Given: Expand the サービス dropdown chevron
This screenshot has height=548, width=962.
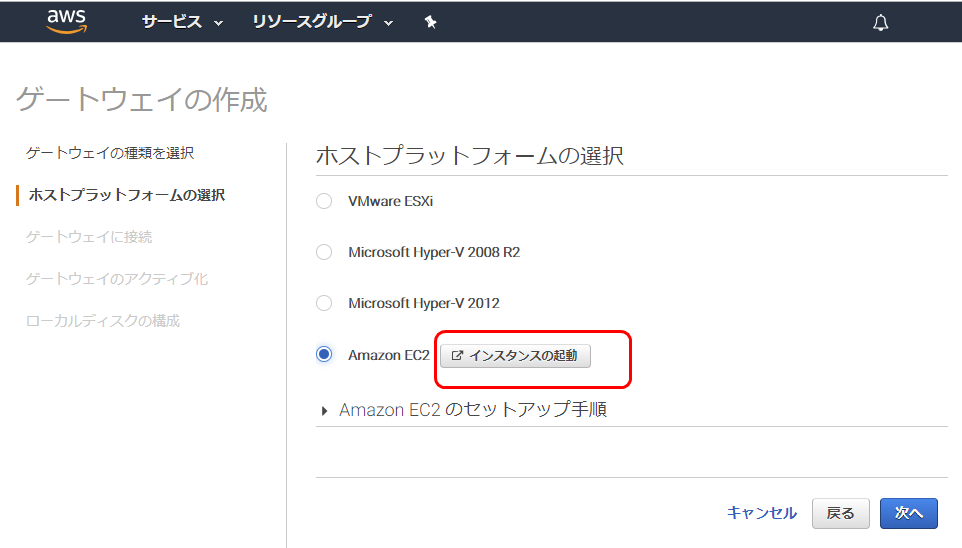Looking at the screenshot, I should [x=218, y=23].
